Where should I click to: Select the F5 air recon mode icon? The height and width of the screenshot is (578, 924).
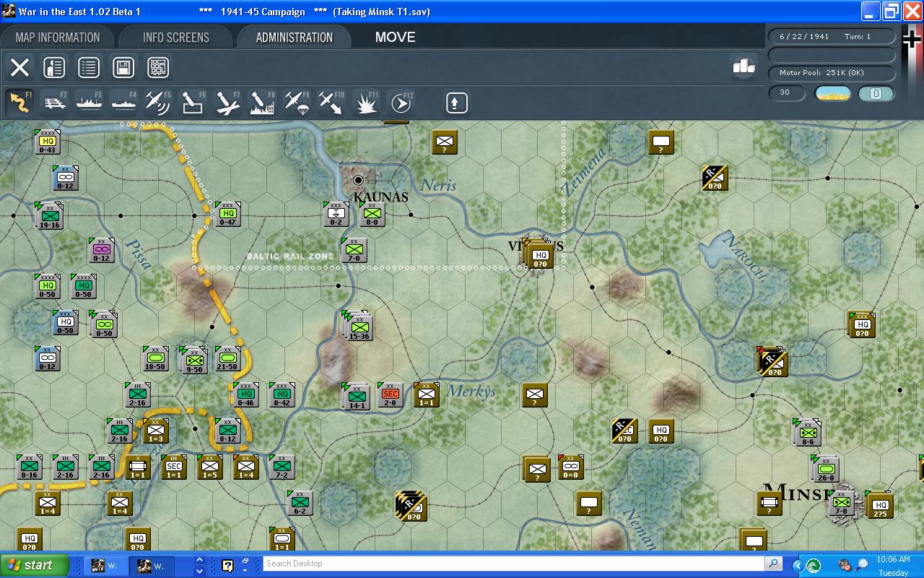(x=158, y=103)
